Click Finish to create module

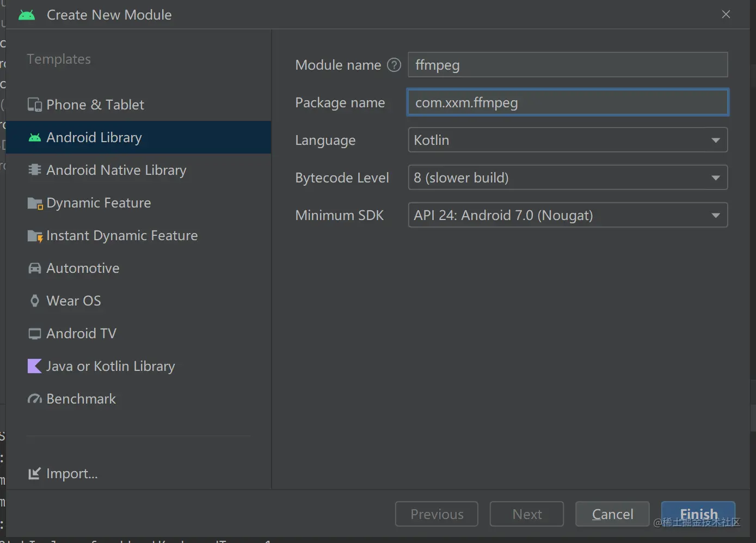[698, 514]
